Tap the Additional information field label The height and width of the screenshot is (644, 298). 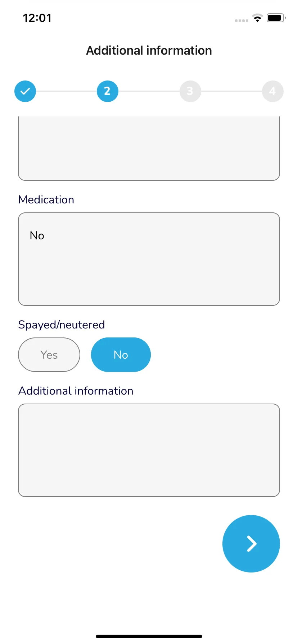point(76,391)
